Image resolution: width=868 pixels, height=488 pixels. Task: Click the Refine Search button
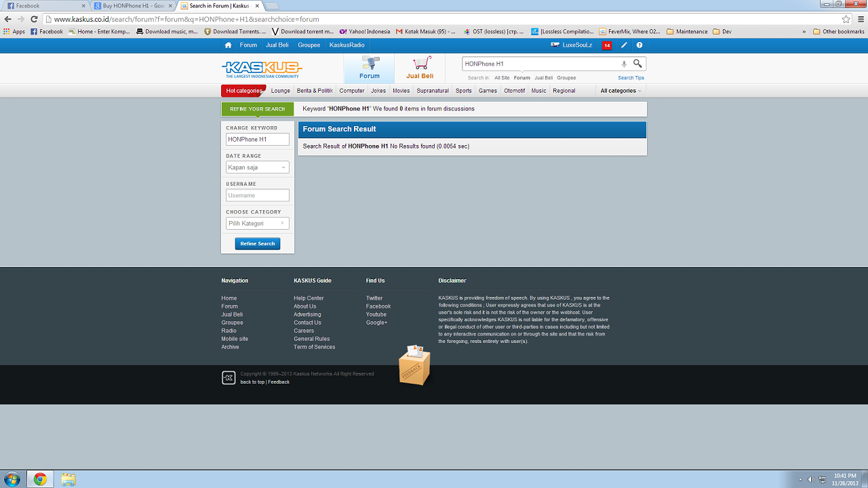click(x=258, y=244)
